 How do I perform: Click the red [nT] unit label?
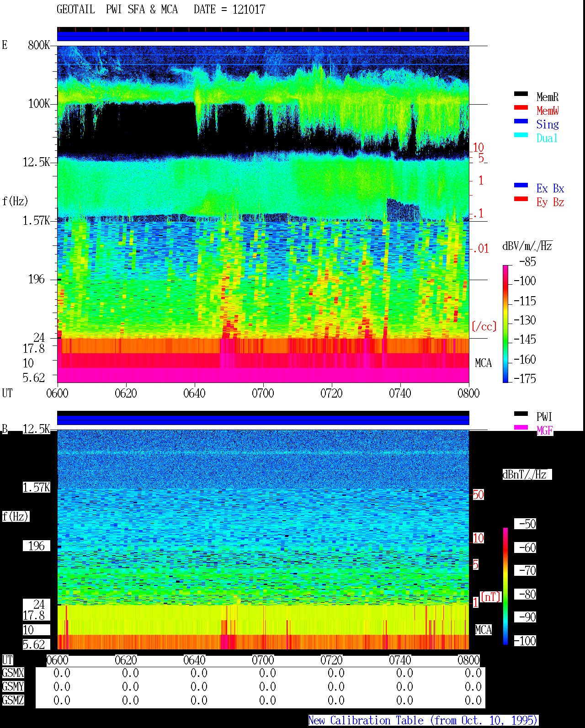tap(491, 596)
